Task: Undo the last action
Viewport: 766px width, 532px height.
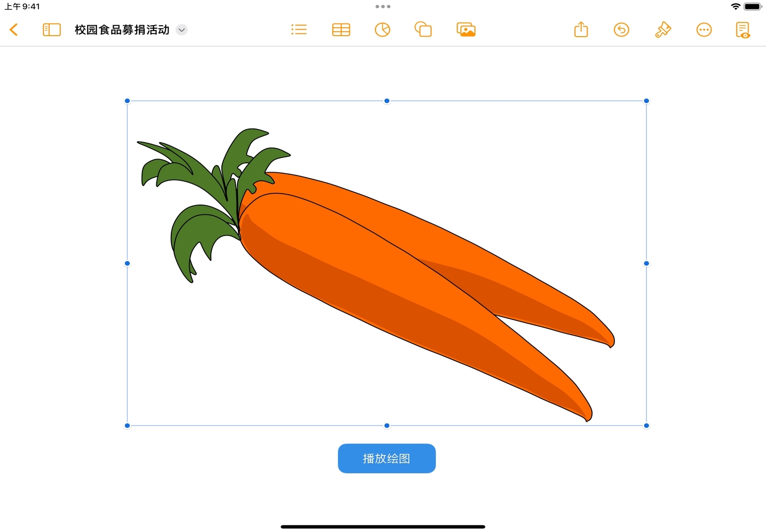Action: click(x=621, y=30)
